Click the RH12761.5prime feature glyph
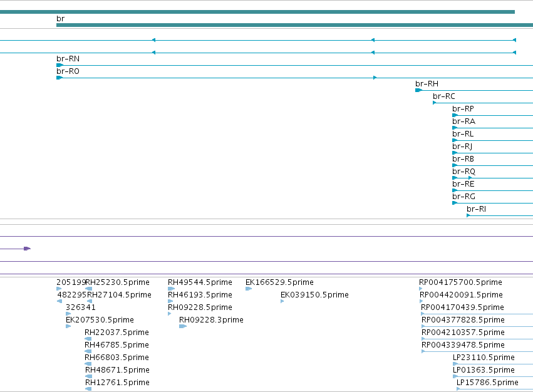The width and height of the screenshot is (533, 392). pos(88,389)
